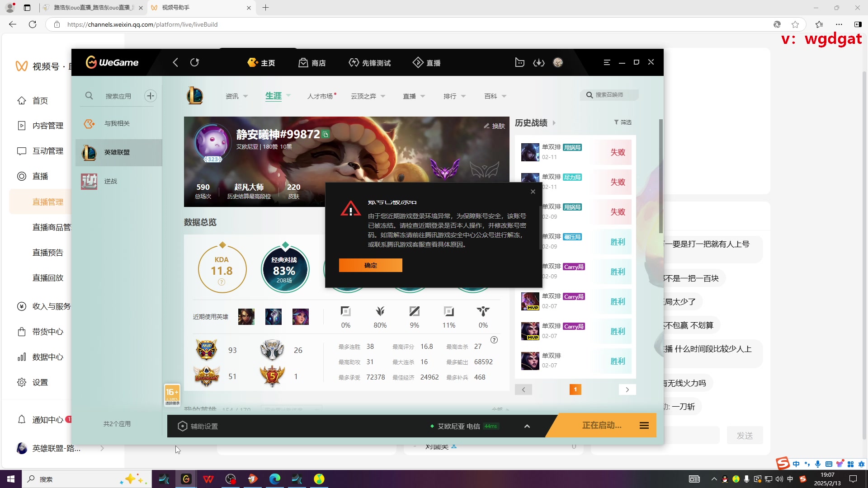Screen dimensions: 868x488
Task: Click the KDA help question icon
Action: [x=222, y=282]
